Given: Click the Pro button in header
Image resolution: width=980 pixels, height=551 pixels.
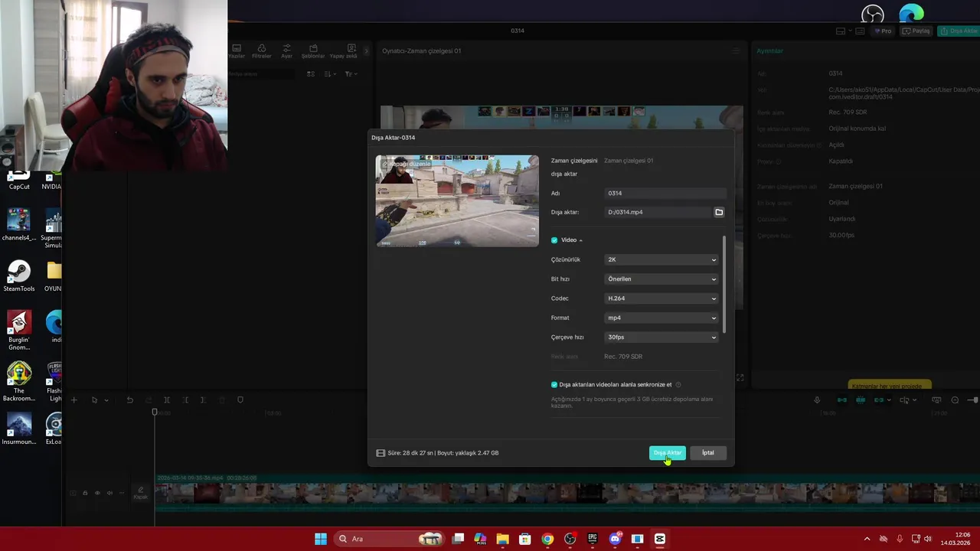Looking at the screenshot, I should pos(884,31).
